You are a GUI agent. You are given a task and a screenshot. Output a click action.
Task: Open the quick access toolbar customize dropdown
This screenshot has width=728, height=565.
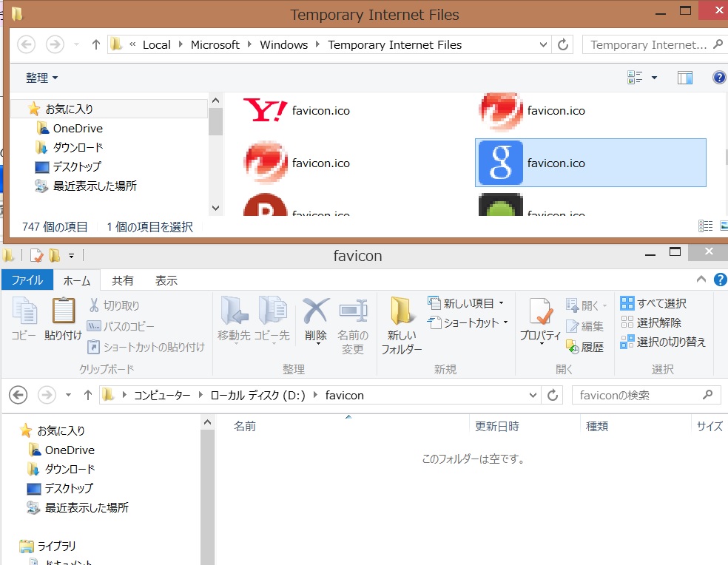tap(72, 255)
